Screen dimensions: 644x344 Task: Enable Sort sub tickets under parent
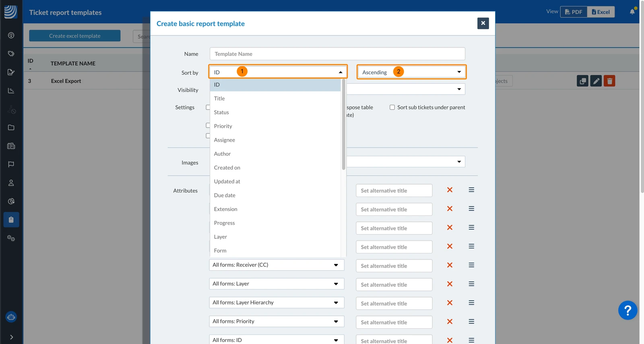point(392,107)
